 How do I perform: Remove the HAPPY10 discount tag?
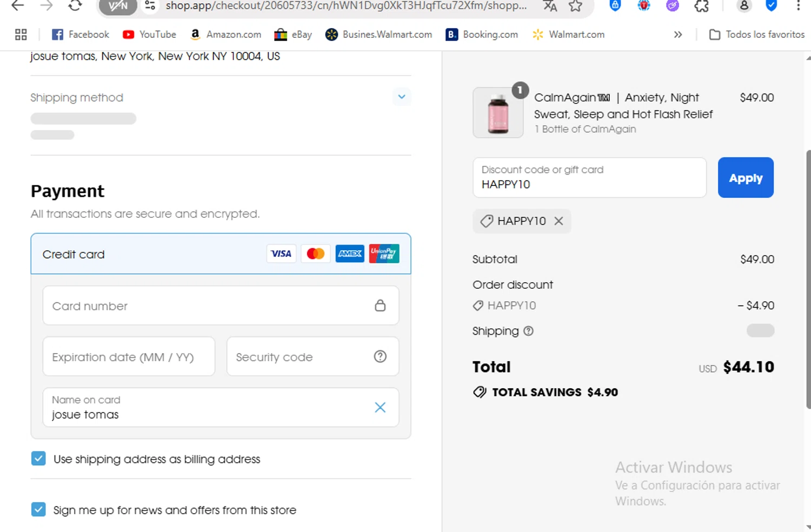(x=559, y=221)
